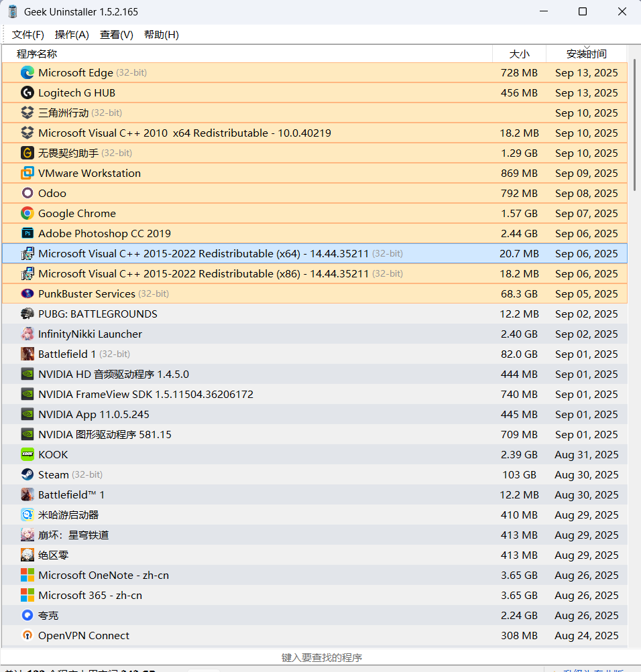
Task: Select the OpenVPN Connect icon
Action: pyautogui.click(x=27, y=635)
